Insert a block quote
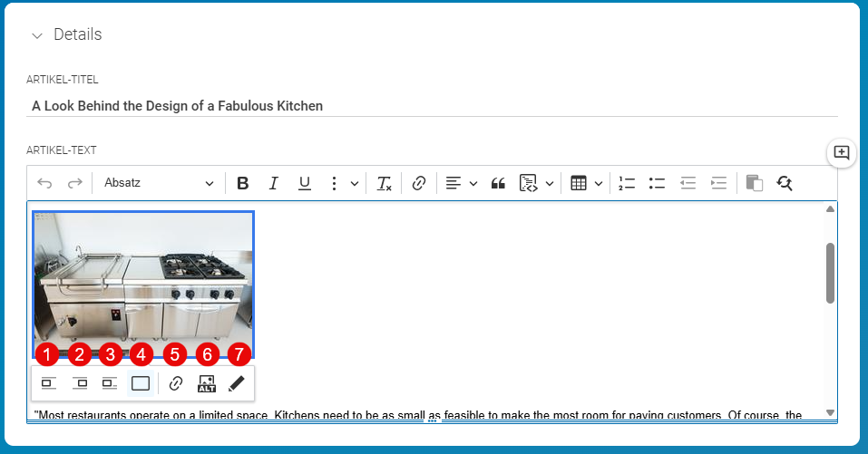This screenshot has width=868, height=454. click(498, 183)
